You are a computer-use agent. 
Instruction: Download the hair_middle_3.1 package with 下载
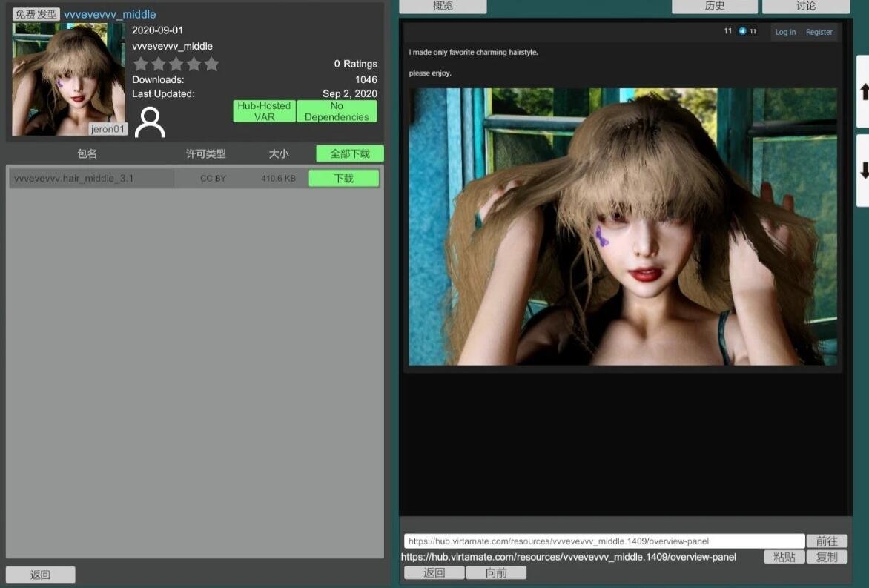pyautogui.click(x=344, y=179)
